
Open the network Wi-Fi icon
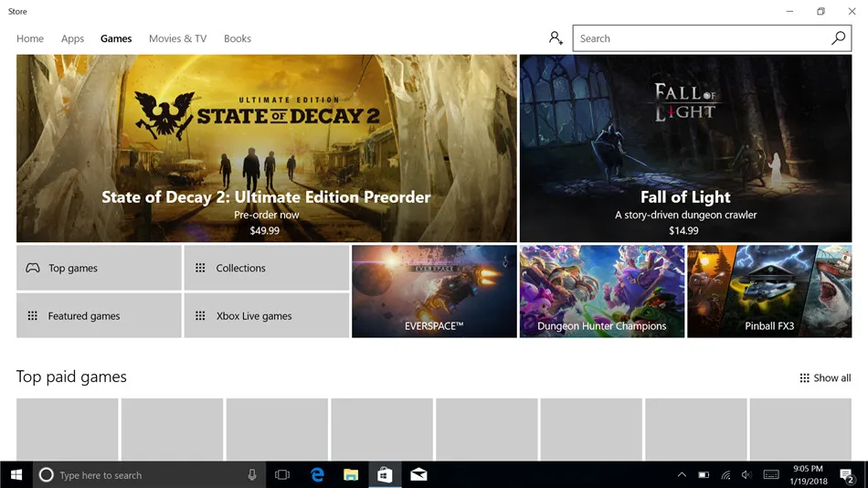pos(725,474)
